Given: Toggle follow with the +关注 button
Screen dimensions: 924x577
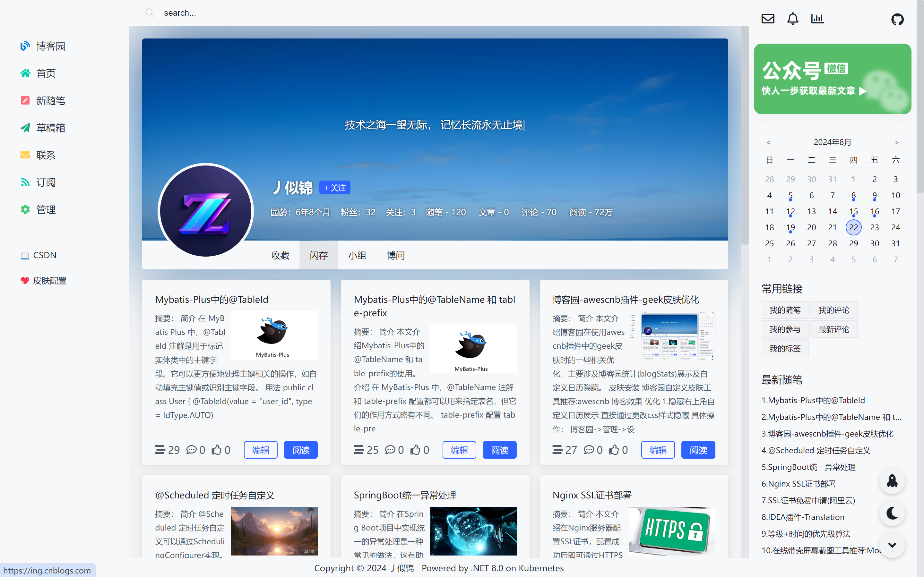Looking at the screenshot, I should click(x=334, y=188).
